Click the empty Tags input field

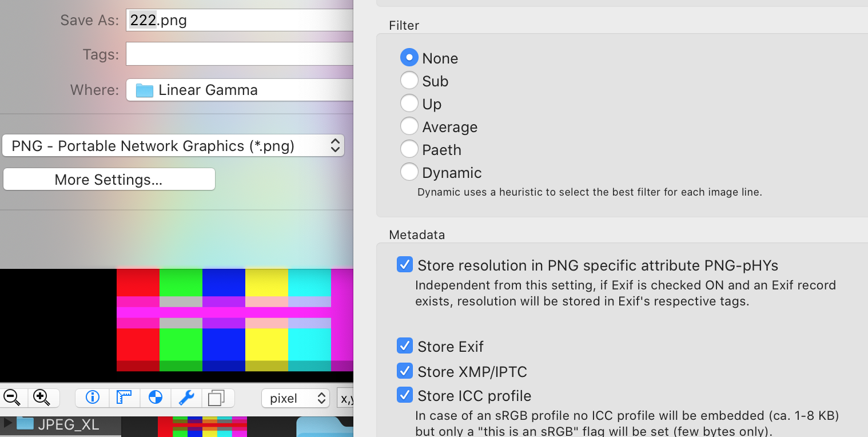coord(240,54)
